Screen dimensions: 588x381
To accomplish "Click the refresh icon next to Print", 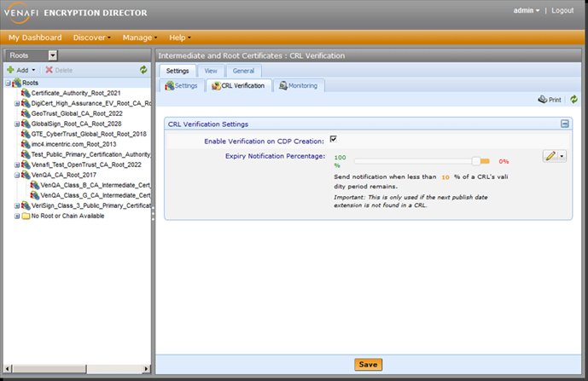I will 573,99.
